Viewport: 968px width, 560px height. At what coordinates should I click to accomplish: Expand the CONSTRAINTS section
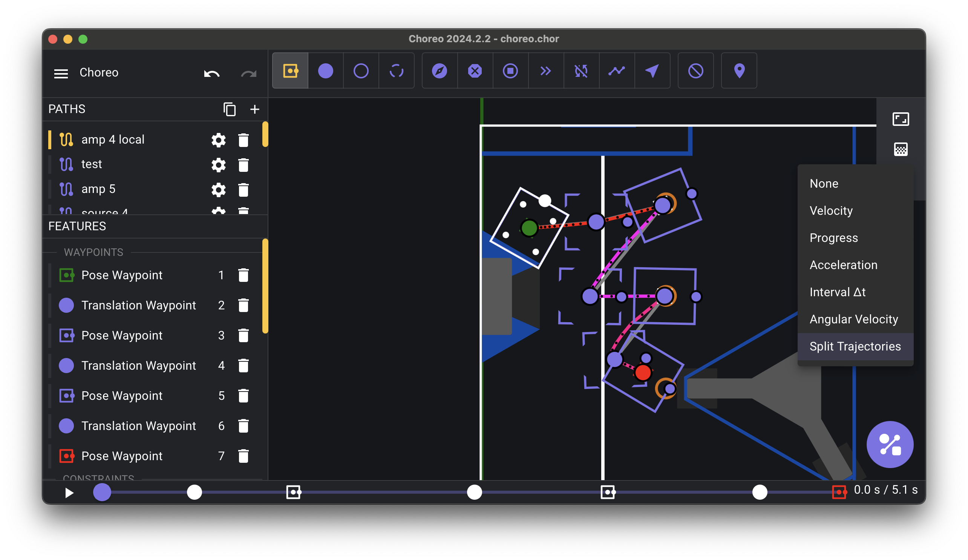[x=98, y=478]
